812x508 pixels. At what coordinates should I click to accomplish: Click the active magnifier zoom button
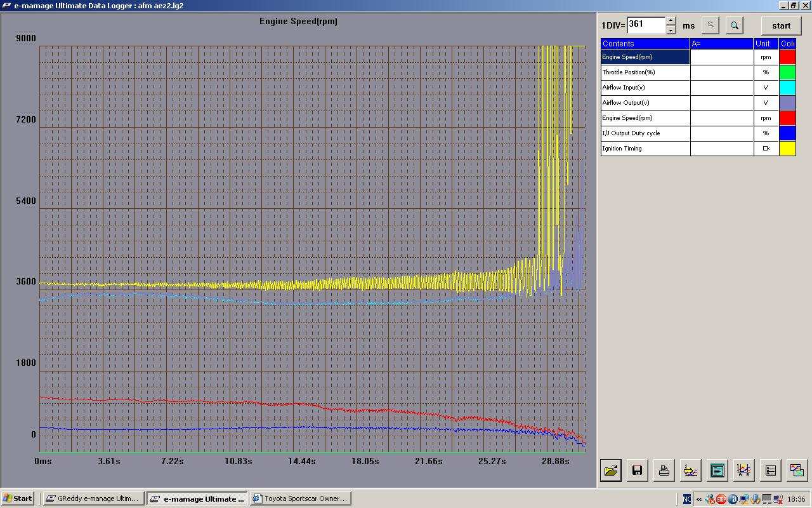tap(735, 25)
